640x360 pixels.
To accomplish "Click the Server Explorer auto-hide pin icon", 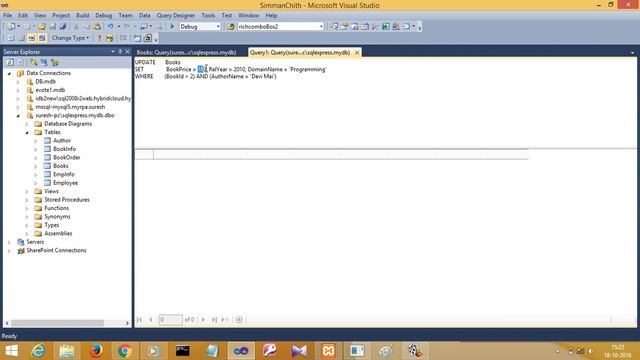I will point(120,51).
